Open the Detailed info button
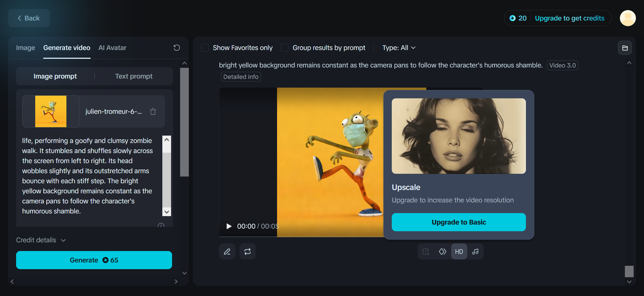The image size is (644, 296). point(241,77)
